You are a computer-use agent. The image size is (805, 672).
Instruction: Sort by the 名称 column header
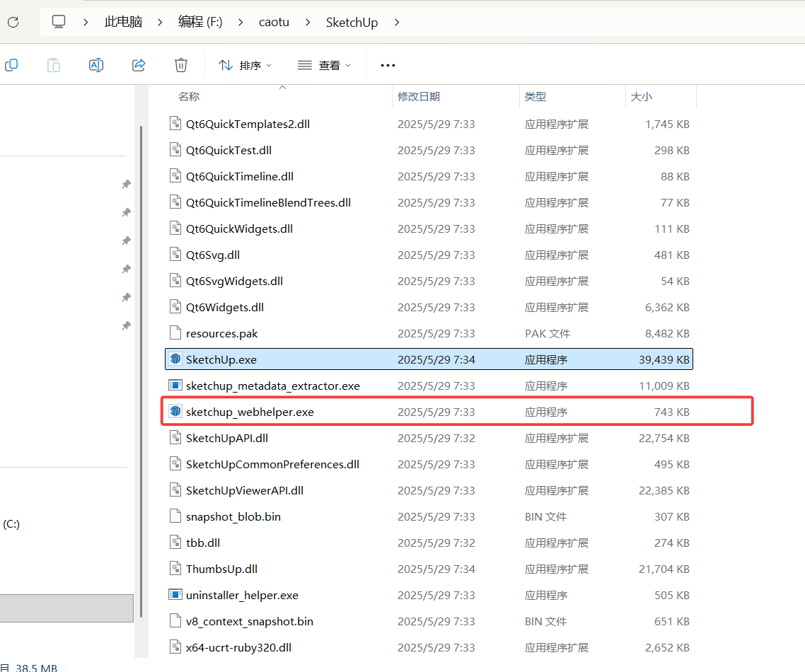click(x=189, y=96)
